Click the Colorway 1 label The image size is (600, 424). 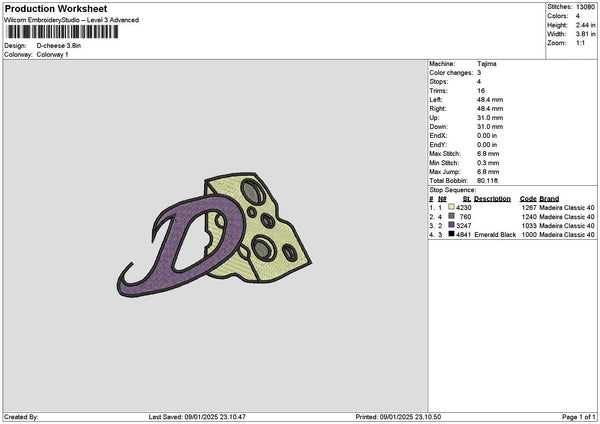(x=52, y=55)
